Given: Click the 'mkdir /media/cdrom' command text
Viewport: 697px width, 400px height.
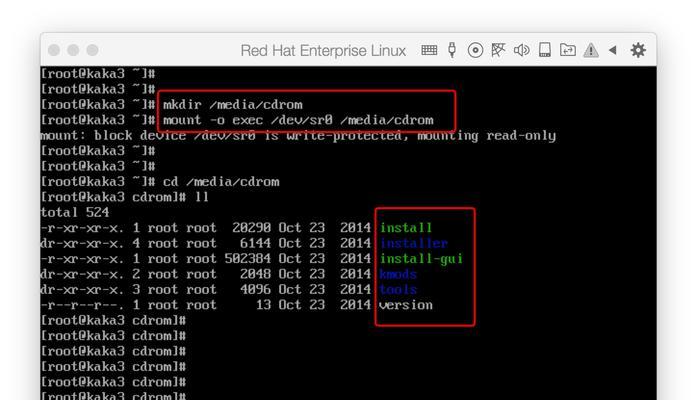Looking at the screenshot, I should coord(232,105).
